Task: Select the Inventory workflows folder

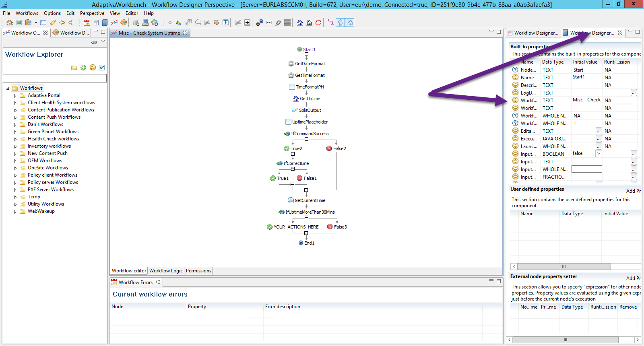Action: coord(49,146)
